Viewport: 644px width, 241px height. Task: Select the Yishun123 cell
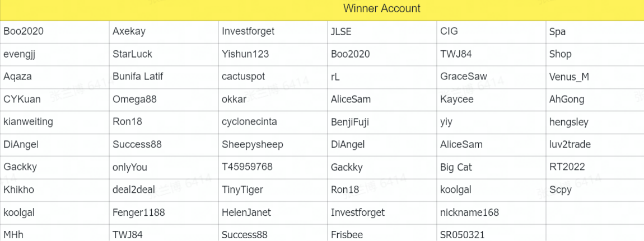click(273, 54)
